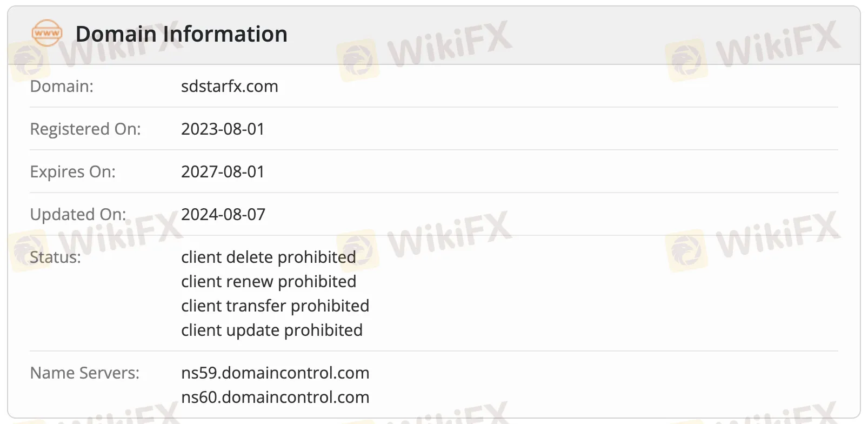Open the ns59.domaincontrol.com name server
This screenshot has height=424, width=868.
(275, 373)
